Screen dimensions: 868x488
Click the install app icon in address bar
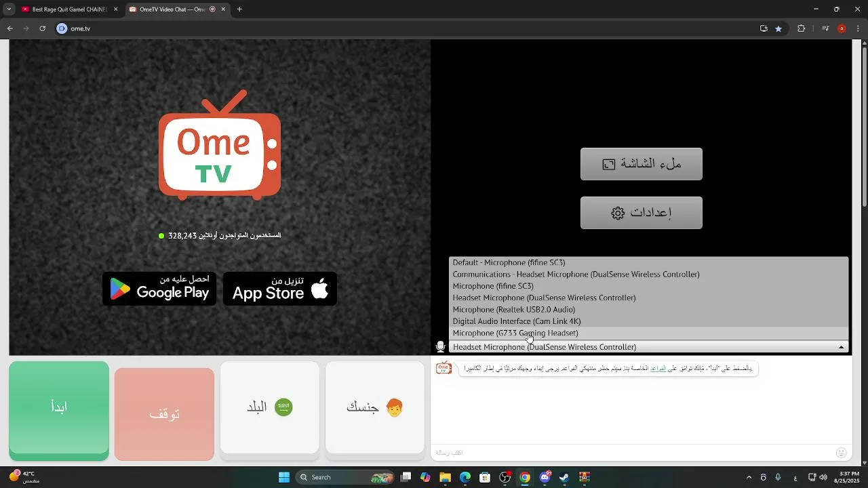pos(764,28)
